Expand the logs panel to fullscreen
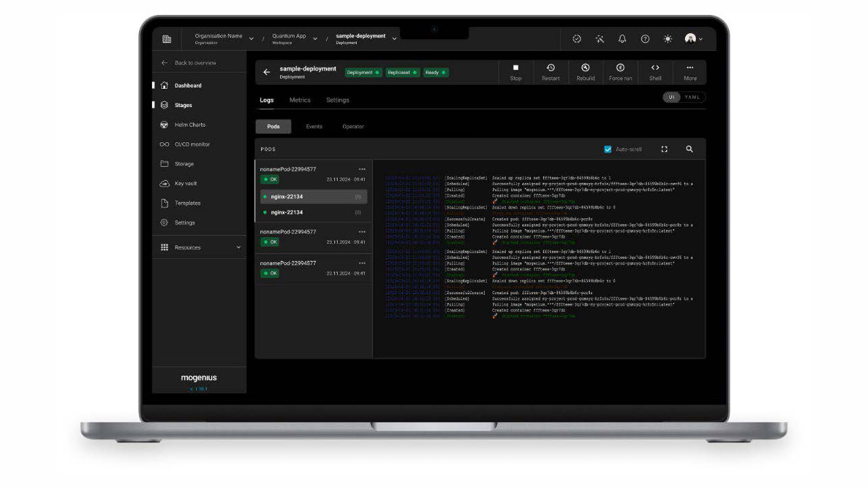 (x=664, y=148)
